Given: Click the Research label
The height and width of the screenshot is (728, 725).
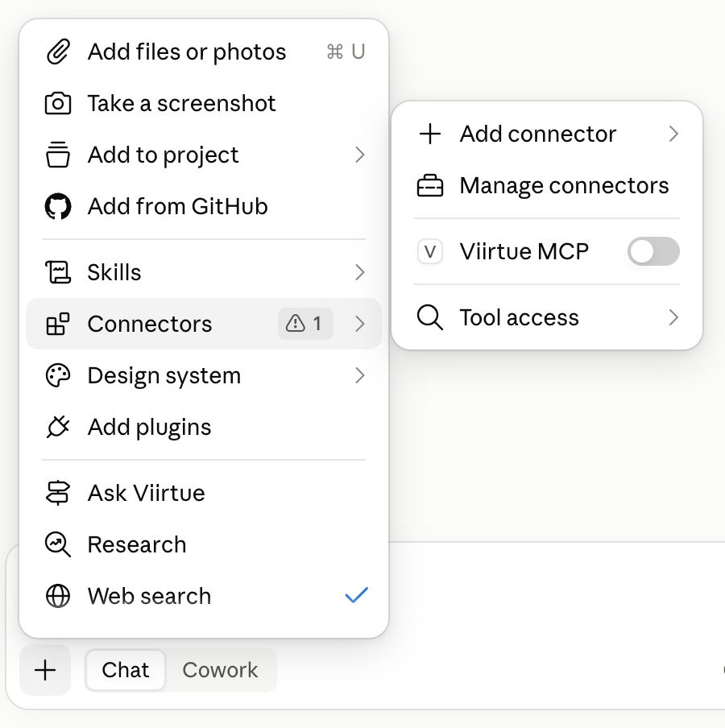Looking at the screenshot, I should coord(137,544).
